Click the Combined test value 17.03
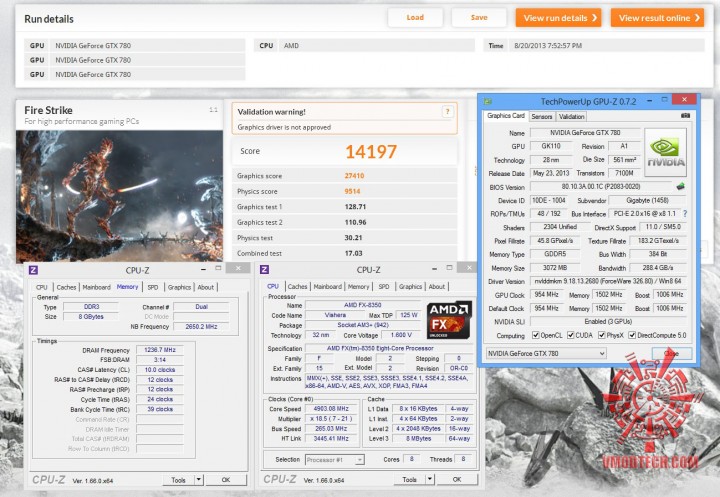Screen dimensions: 720x497 point(354,253)
